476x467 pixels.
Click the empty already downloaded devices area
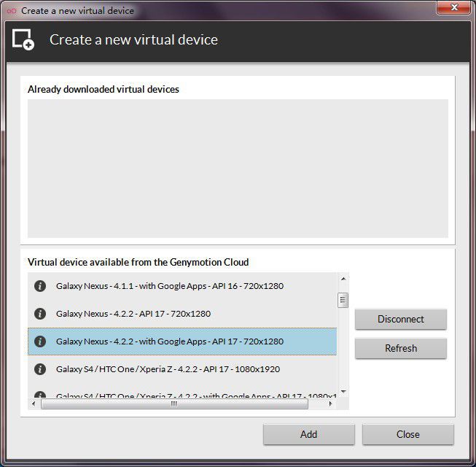click(x=238, y=168)
